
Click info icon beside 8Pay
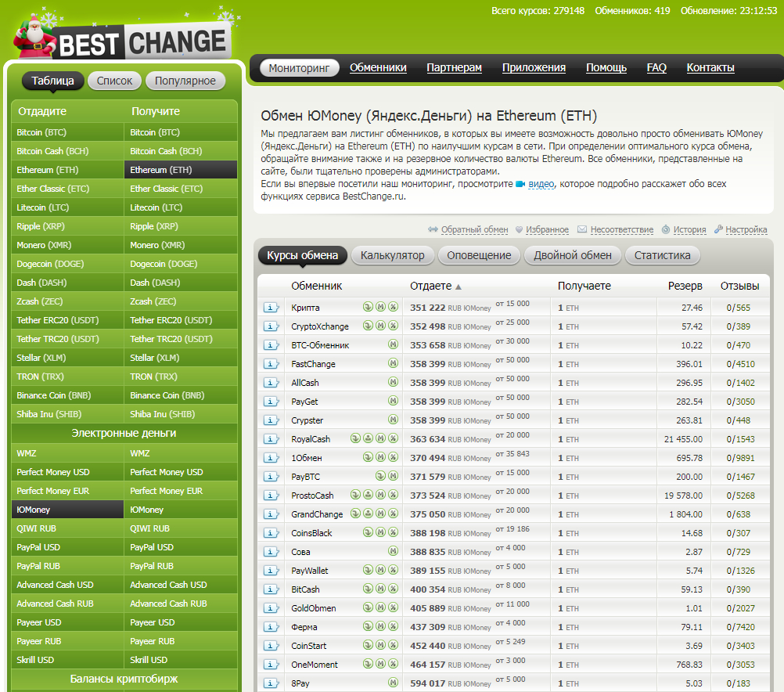point(271,683)
